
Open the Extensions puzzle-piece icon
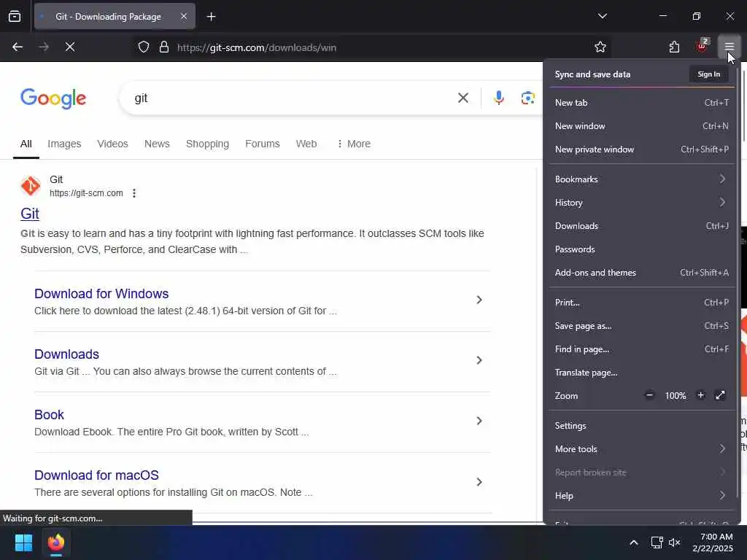click(674, 47)
